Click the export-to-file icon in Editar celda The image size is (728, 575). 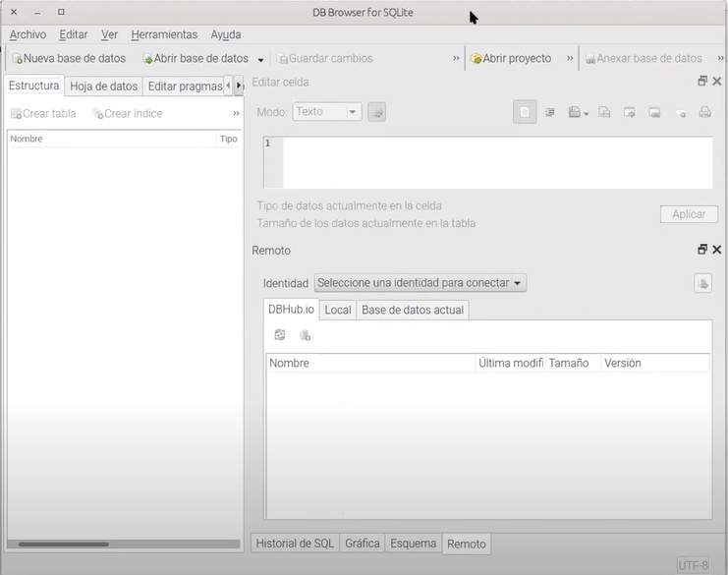coord(604,112)
